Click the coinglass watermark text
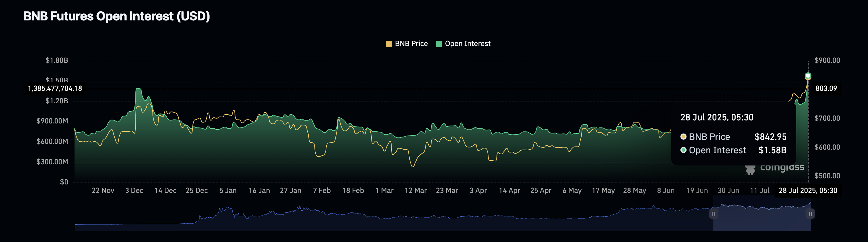868x242 pixels. 782,167
